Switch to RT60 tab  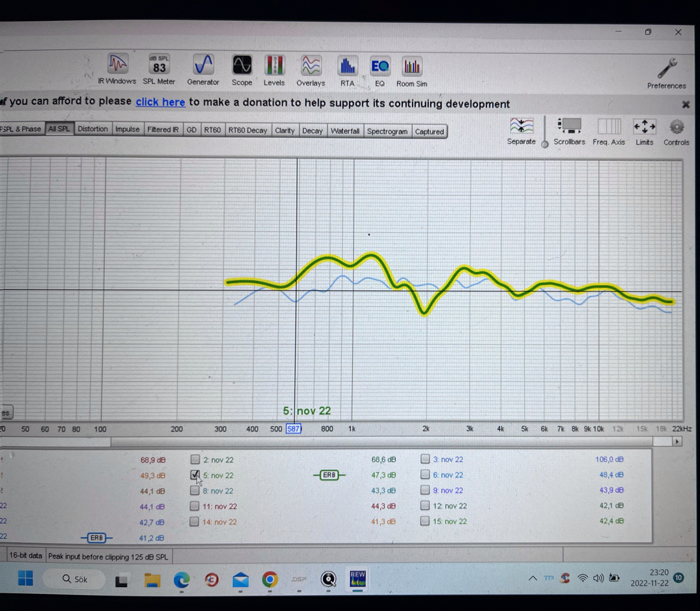pyautogui.click(x=212, y=130)
